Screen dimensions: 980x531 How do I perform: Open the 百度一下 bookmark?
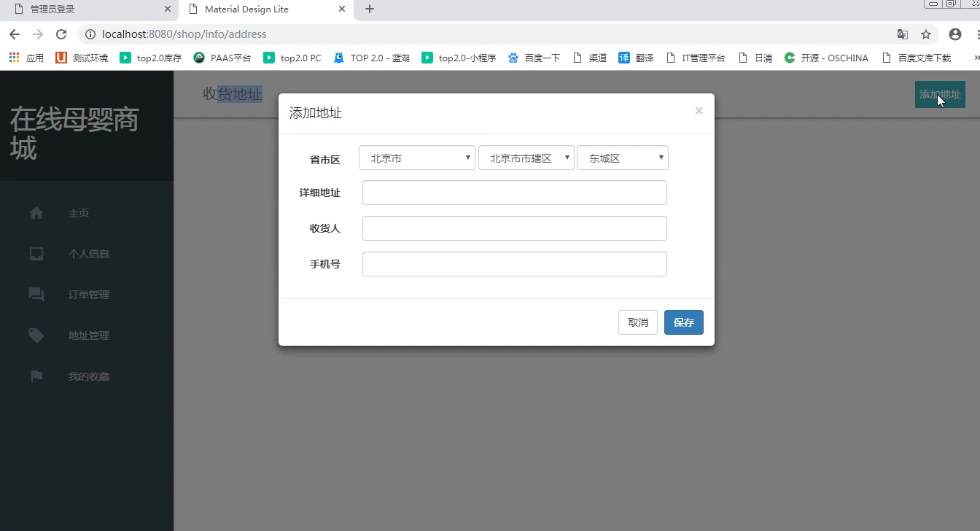534,58
